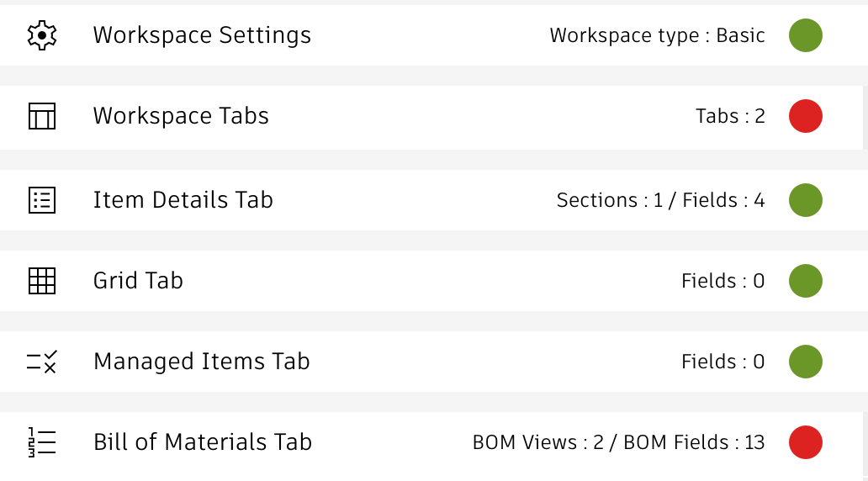Select the Managed Items Tab label
The width and height of the screenshot is (868, 481).
(201, 362)
